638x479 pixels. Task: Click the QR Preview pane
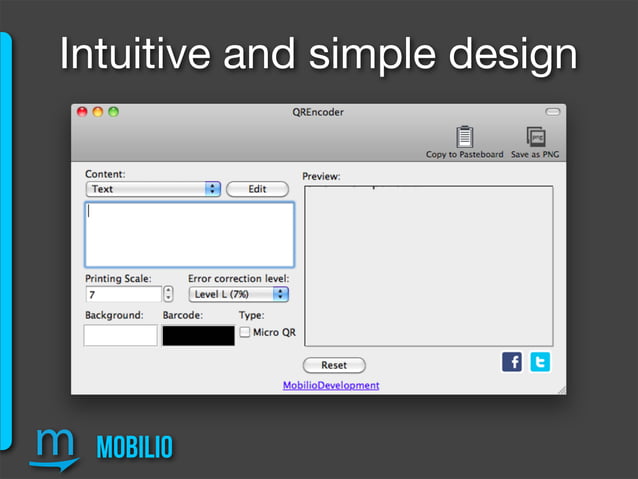[429, 266]
